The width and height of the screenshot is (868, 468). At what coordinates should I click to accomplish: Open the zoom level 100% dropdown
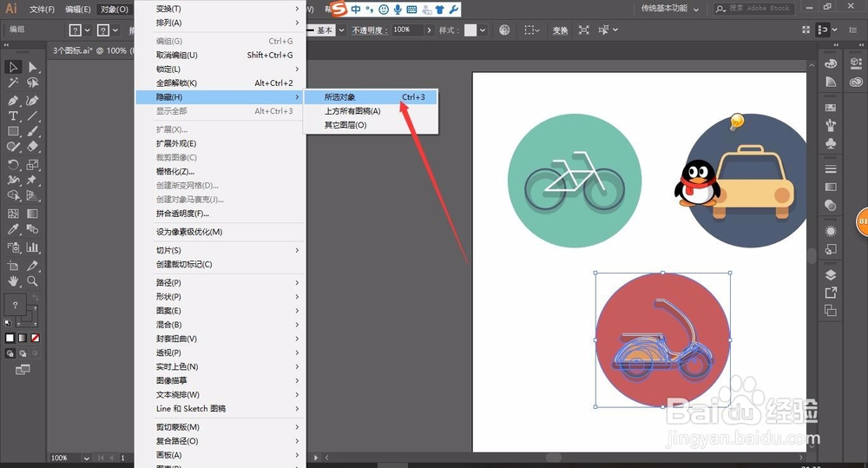(x=86, y=458)
